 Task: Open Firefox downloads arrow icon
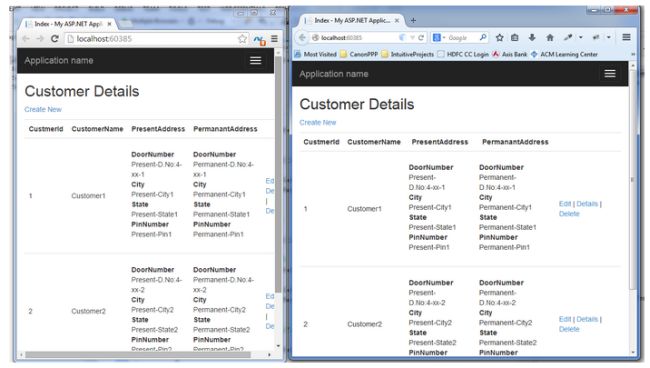tap(532, 38)
